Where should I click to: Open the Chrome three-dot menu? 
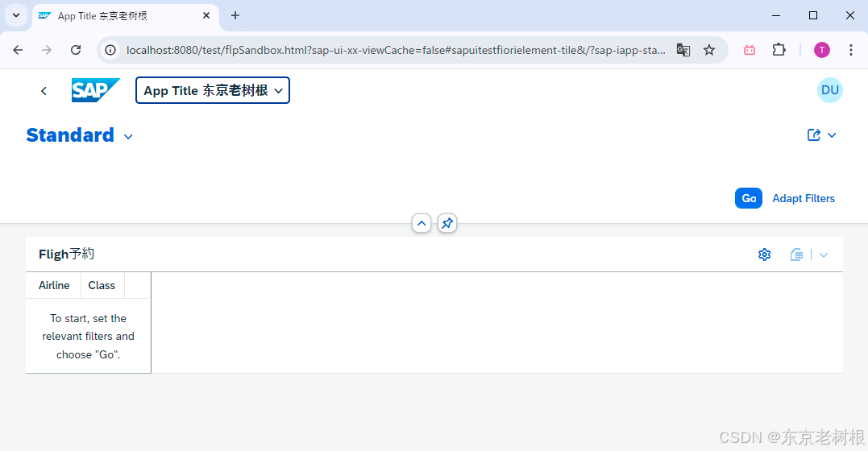pyautogui.click(x=851, y=50)
